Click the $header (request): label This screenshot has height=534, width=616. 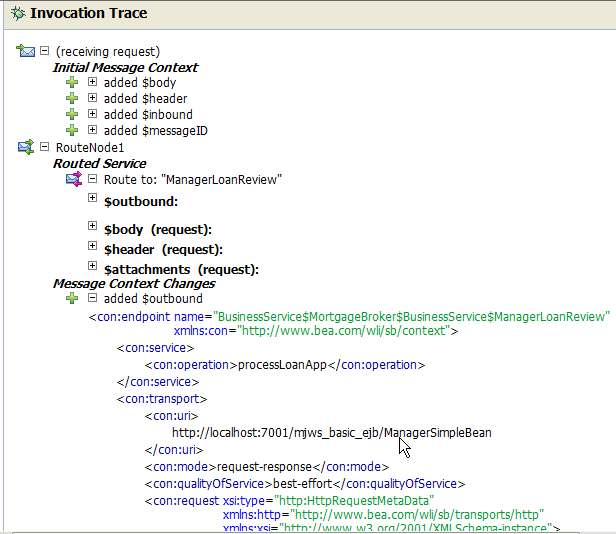(163, 250)
